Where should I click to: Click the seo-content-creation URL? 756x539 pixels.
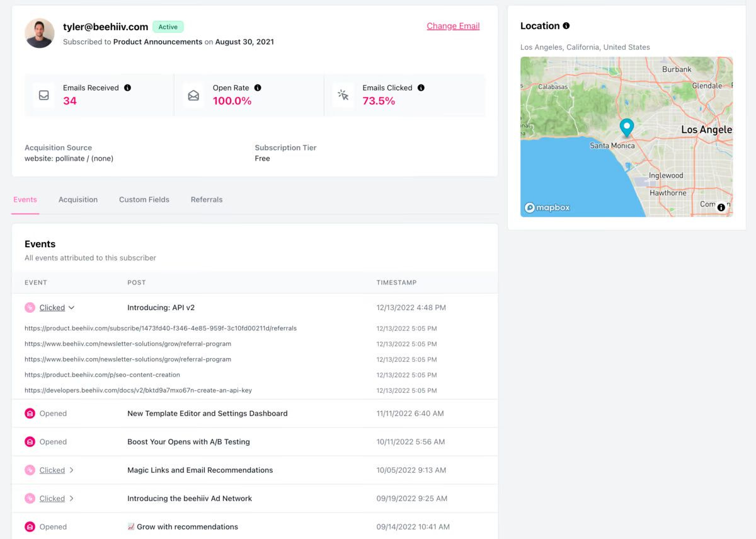(x=102, y=375)
